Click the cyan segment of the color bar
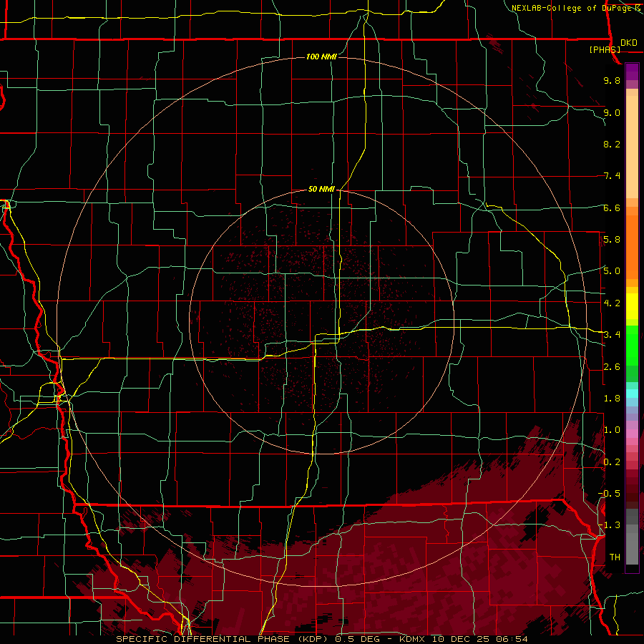This screenshot has width=644, height=644. point(632,394)
